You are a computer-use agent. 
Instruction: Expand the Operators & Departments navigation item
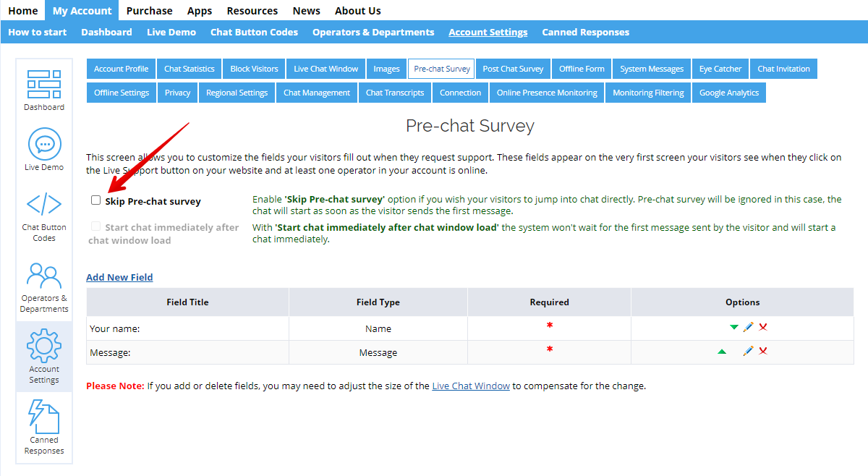coord(373,32)
